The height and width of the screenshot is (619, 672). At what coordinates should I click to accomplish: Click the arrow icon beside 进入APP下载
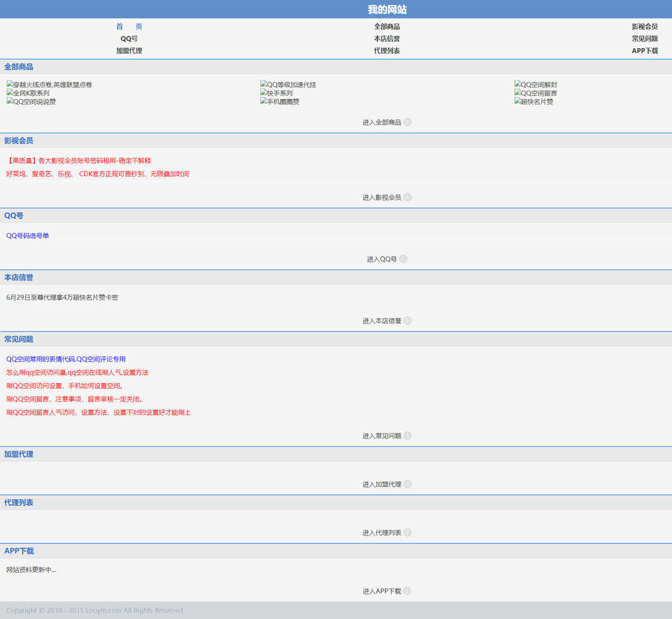point(408,591)
